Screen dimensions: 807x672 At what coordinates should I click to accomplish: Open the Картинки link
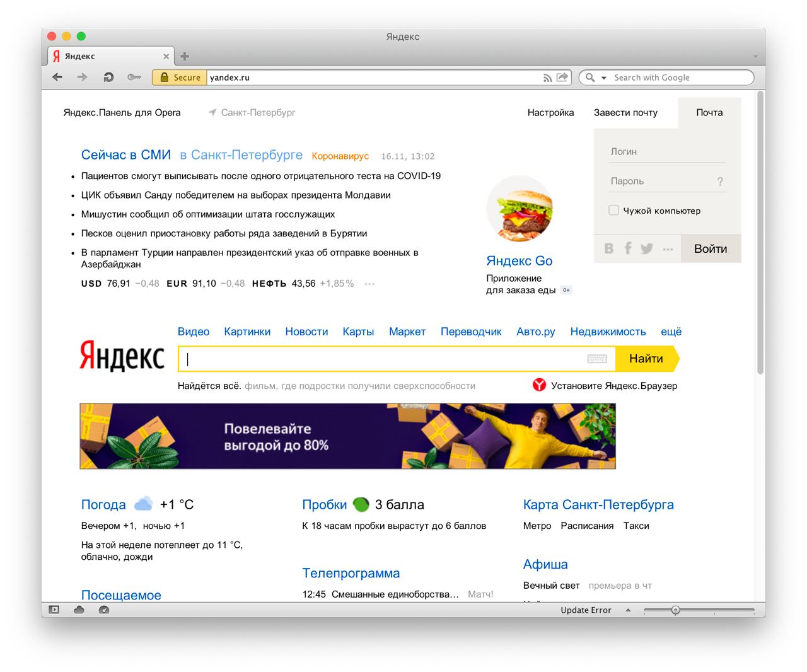pyautogui.click(x=247, y=332)
